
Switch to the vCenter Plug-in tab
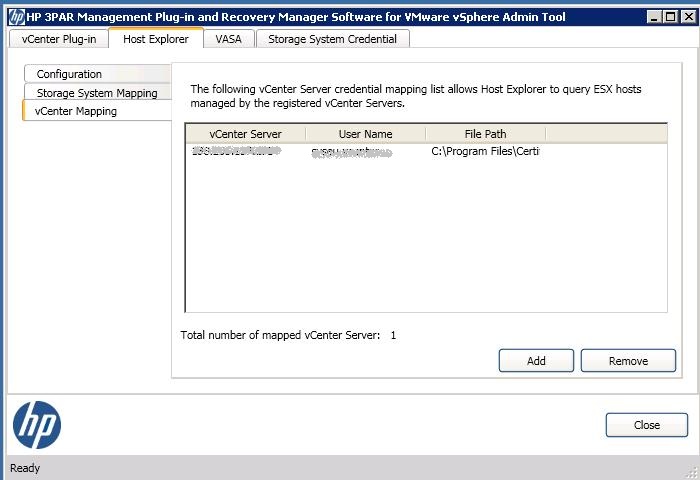coord(59,39)
